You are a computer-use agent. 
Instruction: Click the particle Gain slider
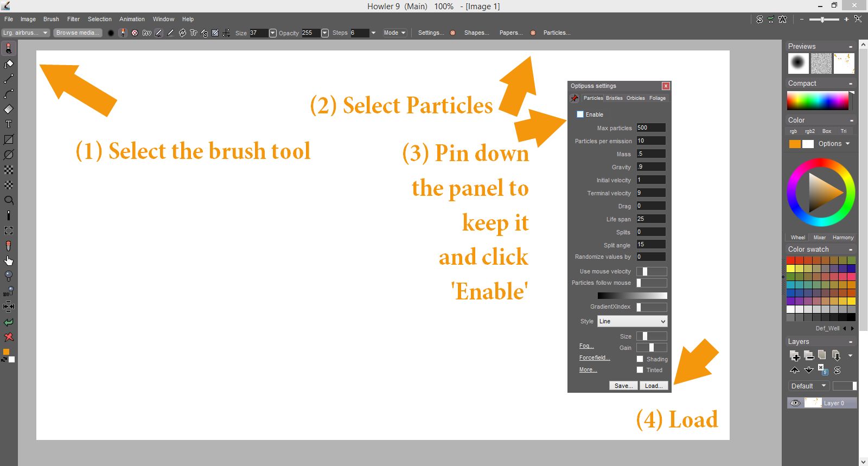pyautogui.click(x=651, y=348)
